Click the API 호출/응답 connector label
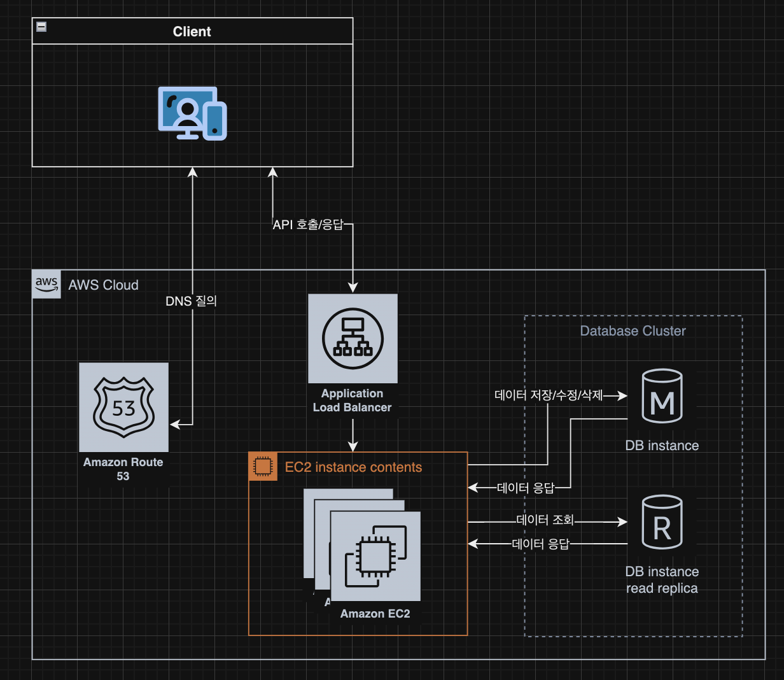The image size is (784, 680). pos(308,225)
